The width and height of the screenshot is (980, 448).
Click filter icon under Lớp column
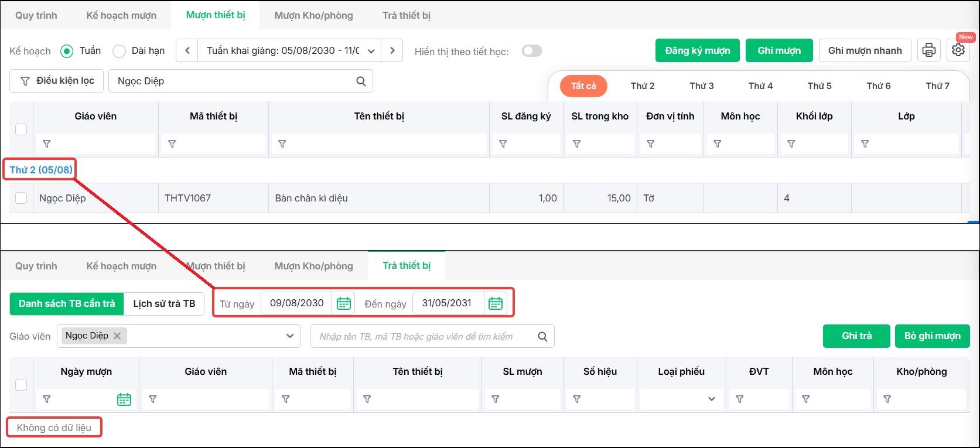tap(865, 143)
